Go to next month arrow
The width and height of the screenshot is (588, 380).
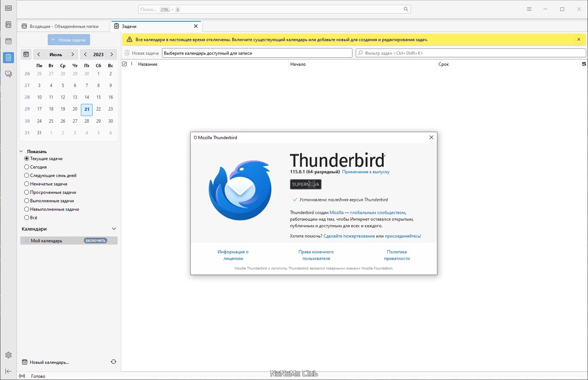tap(73, 54)
